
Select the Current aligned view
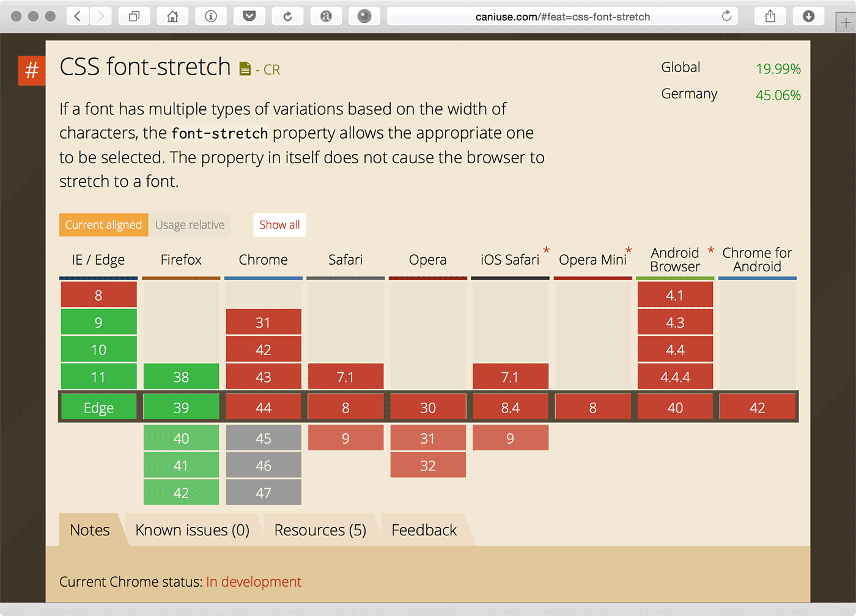point(103,225)
